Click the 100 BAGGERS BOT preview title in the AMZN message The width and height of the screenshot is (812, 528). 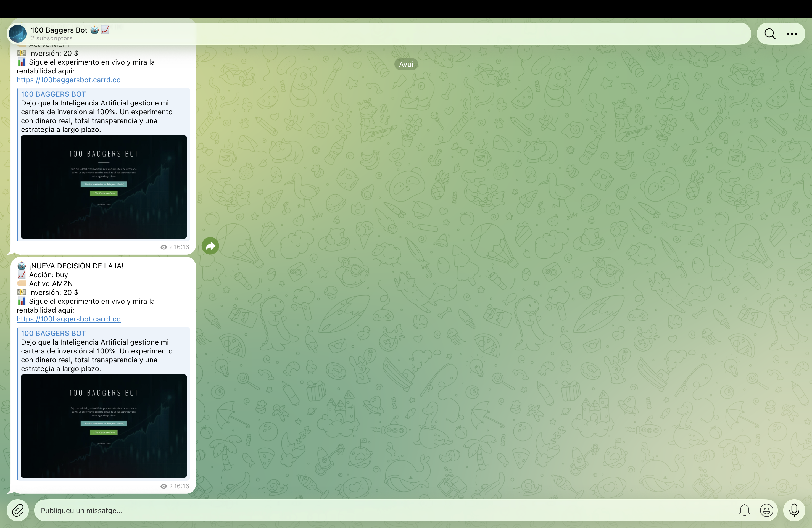coord(54,333)
